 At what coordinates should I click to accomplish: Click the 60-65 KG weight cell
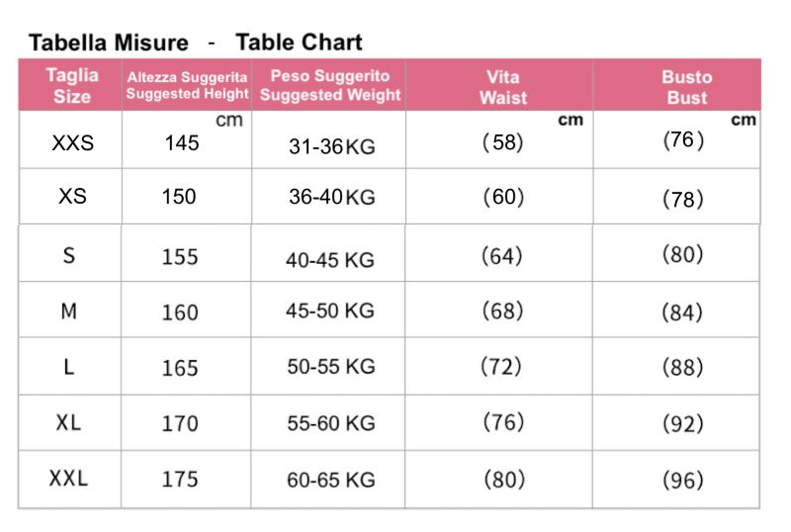click(330, 481)
